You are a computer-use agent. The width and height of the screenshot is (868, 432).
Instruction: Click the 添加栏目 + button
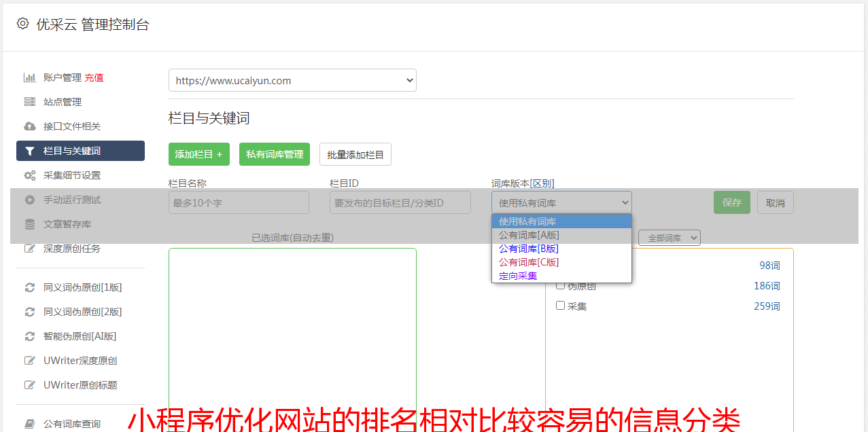(199, 154)
